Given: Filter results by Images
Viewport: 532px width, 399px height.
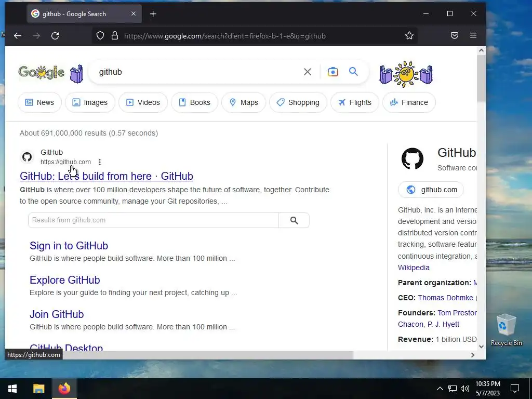Looking at the screenshot, I should point(90,102).
